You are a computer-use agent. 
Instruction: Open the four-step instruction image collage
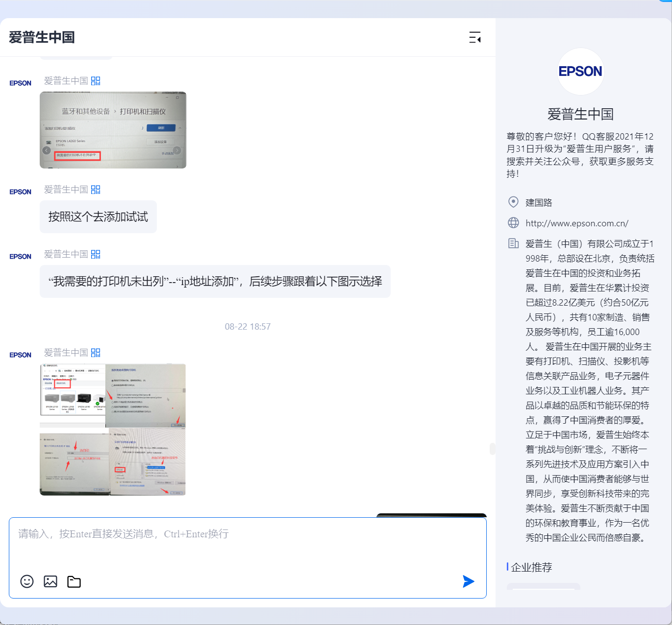pos(113,430)
